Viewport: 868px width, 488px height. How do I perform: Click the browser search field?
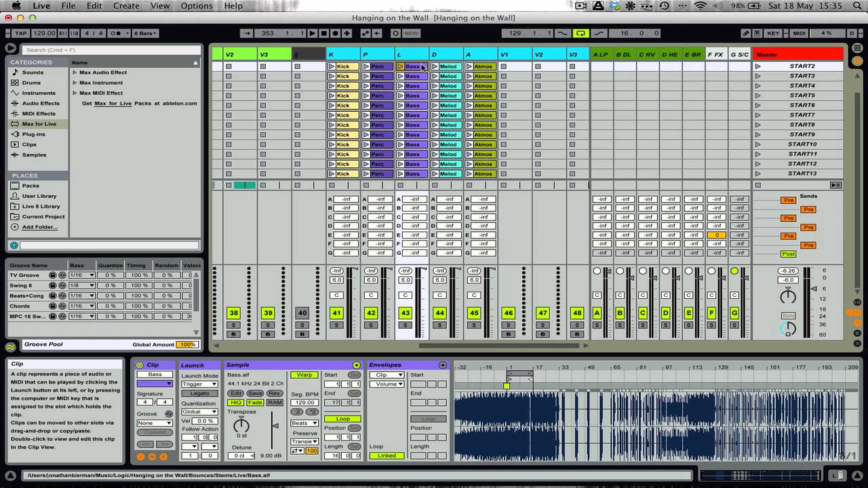[x=112, y=49]
